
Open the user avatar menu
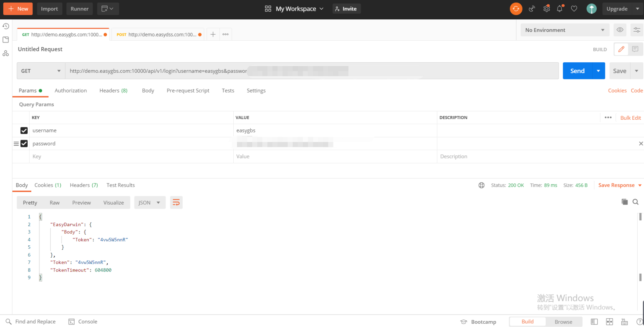tap(591, 9)
